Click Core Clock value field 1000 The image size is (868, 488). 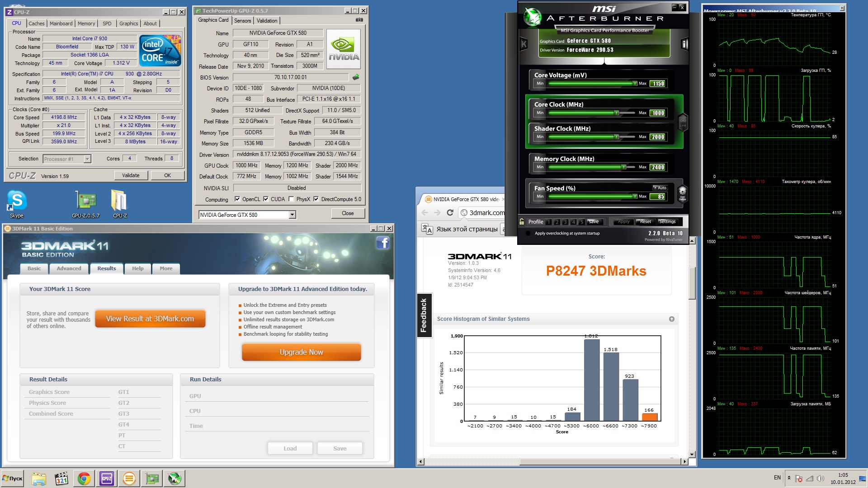(x=658, y=113)
